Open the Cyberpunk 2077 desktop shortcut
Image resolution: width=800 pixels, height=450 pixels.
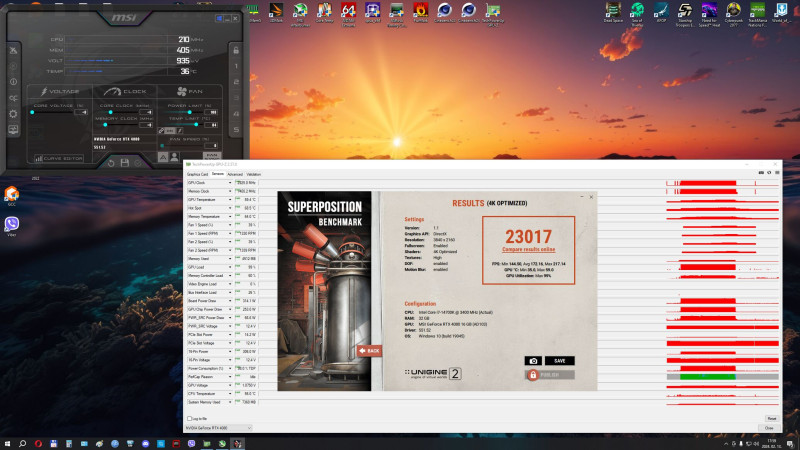click(733, 14)
